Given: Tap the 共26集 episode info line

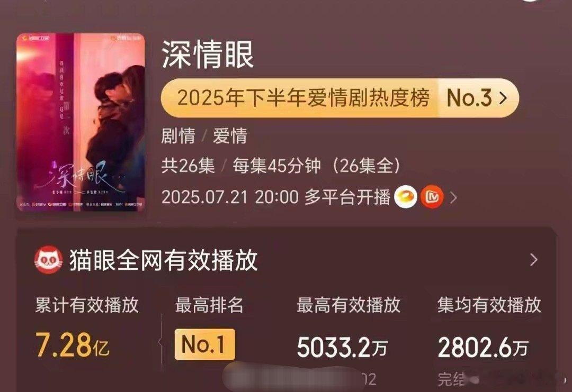Looking at the screenshot, I should click(x=281, y=166).
